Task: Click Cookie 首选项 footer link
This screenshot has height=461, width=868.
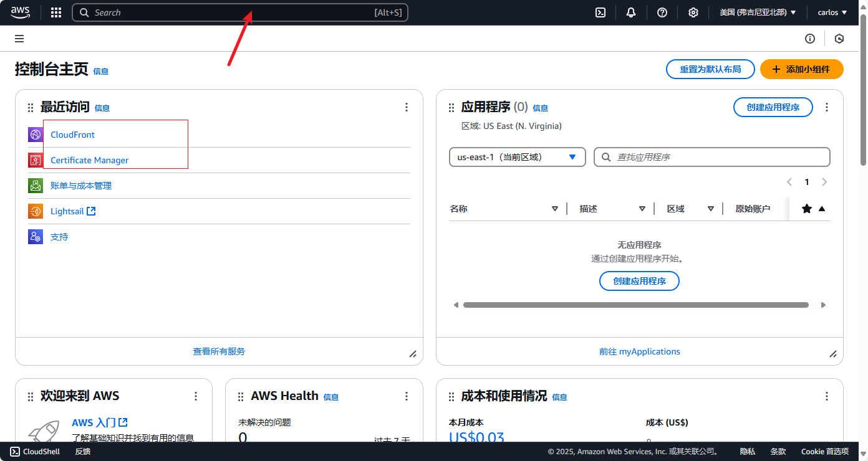Action: (825, 452)
